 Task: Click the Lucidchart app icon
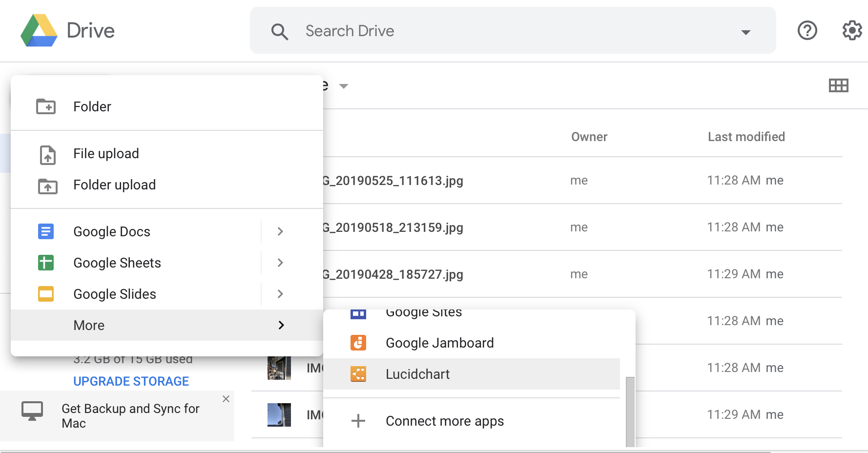tap(358, 374)
